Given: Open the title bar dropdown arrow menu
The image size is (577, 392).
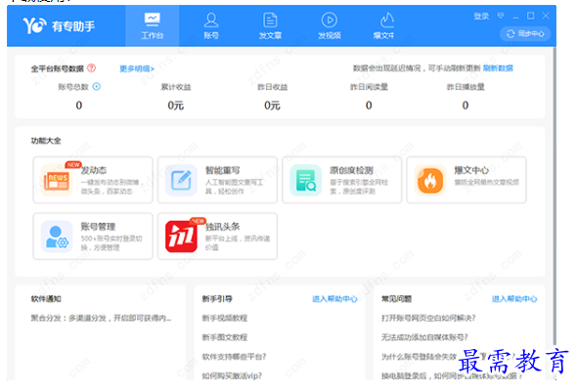Looking at the screenshot, I should click(501, 16).
